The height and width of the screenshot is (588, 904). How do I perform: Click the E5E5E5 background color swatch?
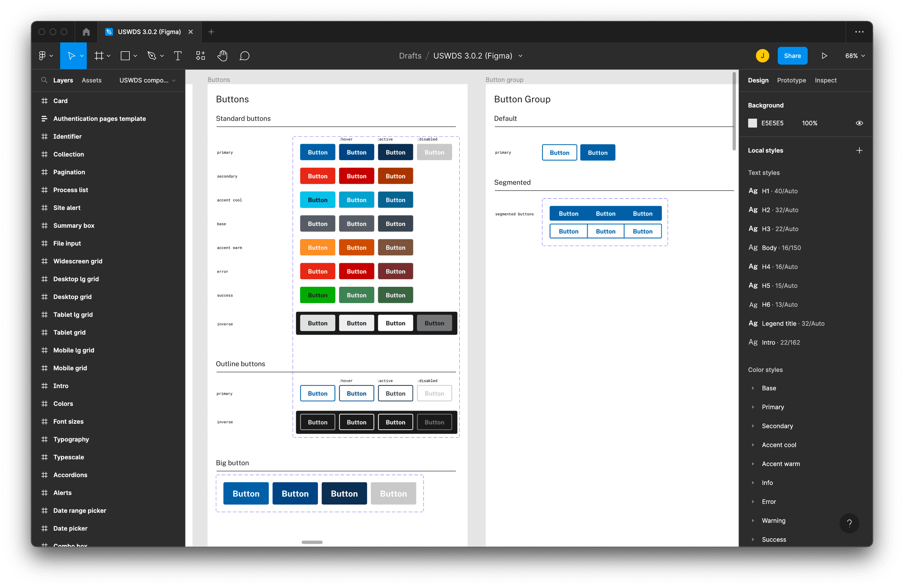(752, 123)
